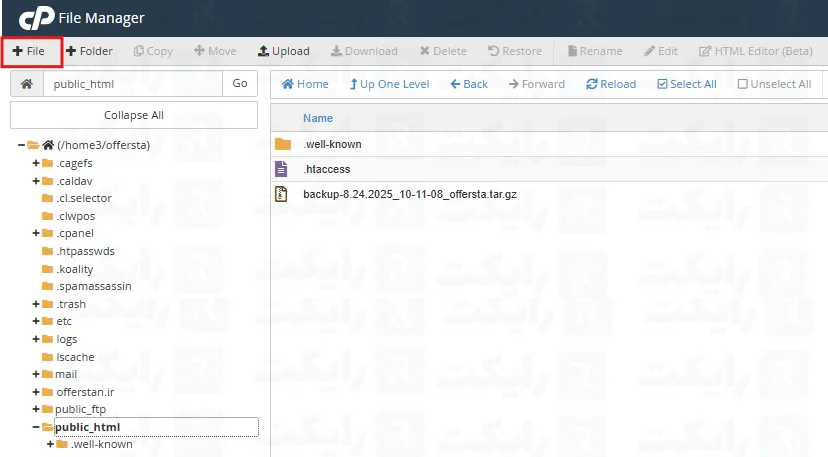The height and width of the screenshot is (457, 828).
Task: Collapse the public_html folder node
Action: 36,427
